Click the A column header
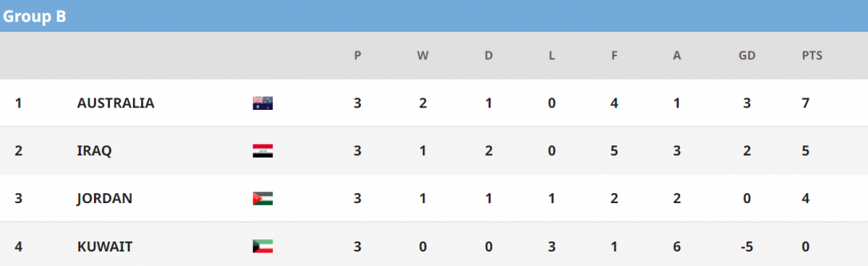This screenshot has width=868, height=266. 677,56
